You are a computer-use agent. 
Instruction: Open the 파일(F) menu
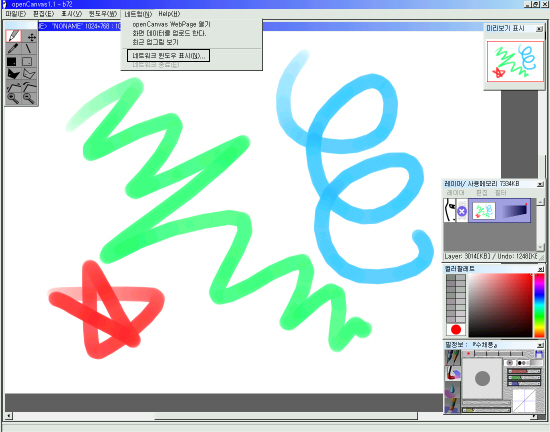16,14
